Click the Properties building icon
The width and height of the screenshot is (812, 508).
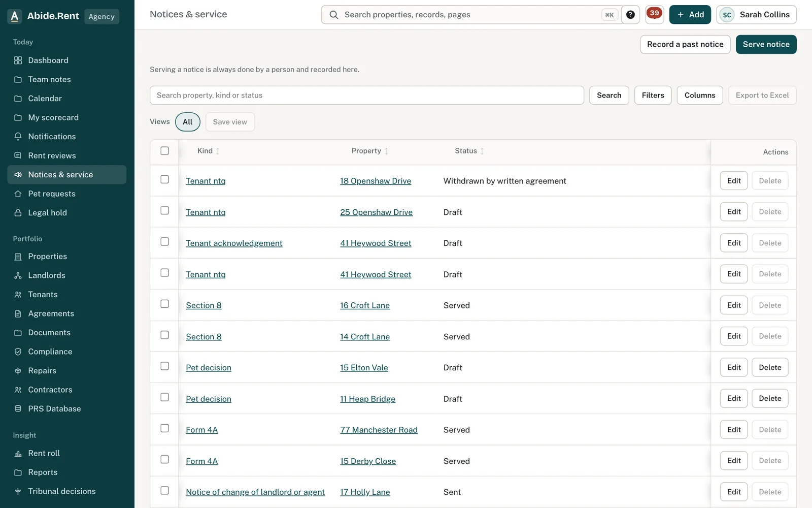18,257
